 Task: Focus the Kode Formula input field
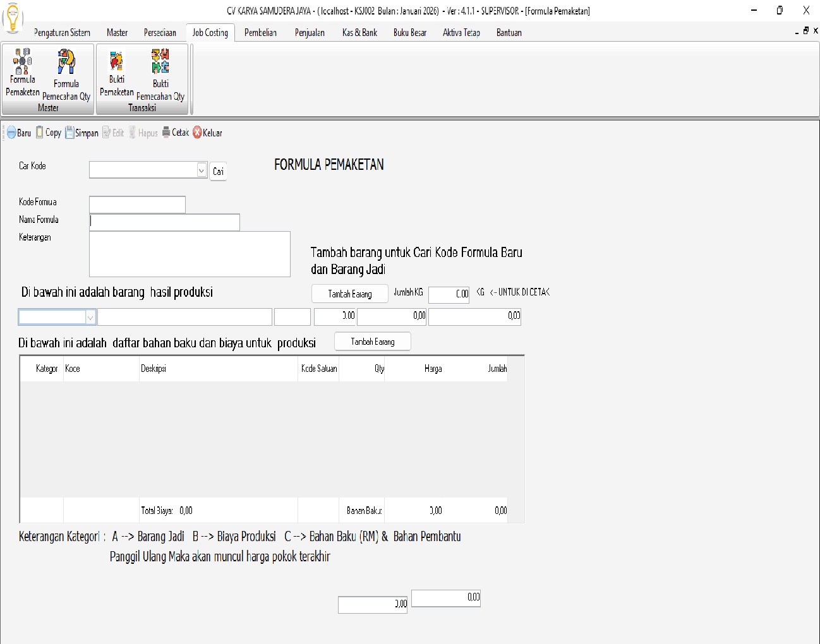click(x=137, y=205)
